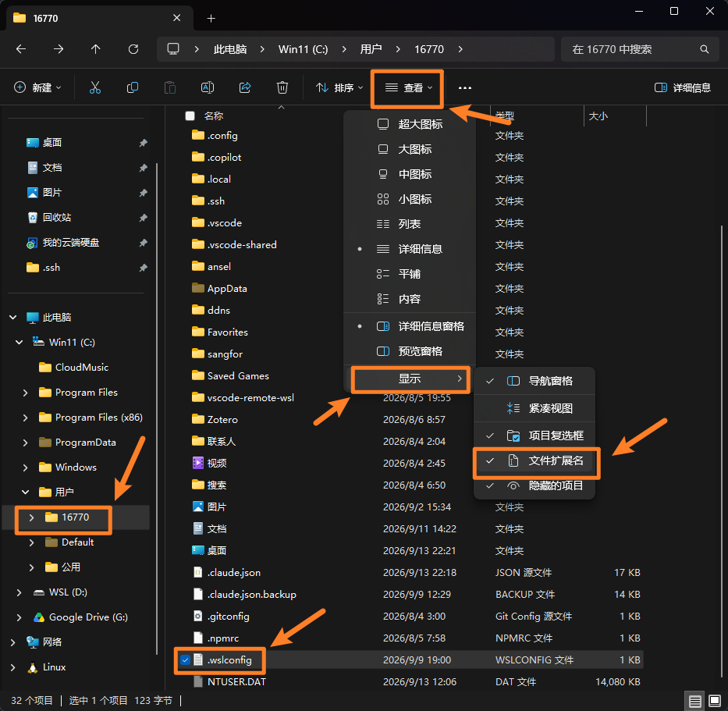Switch to large thumbnails view in status bar
This screenshot has height=711, width=728.
tap(715, 701)
